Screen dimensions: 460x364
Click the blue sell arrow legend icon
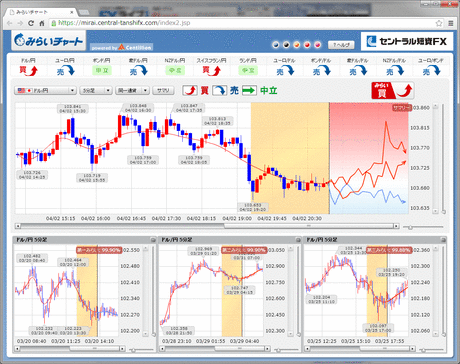(x=220, y=90)
